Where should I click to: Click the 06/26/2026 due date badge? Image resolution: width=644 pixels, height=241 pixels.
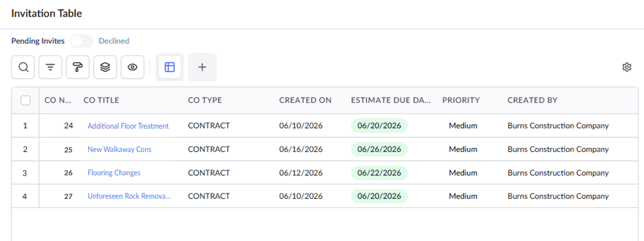(379, 149)
